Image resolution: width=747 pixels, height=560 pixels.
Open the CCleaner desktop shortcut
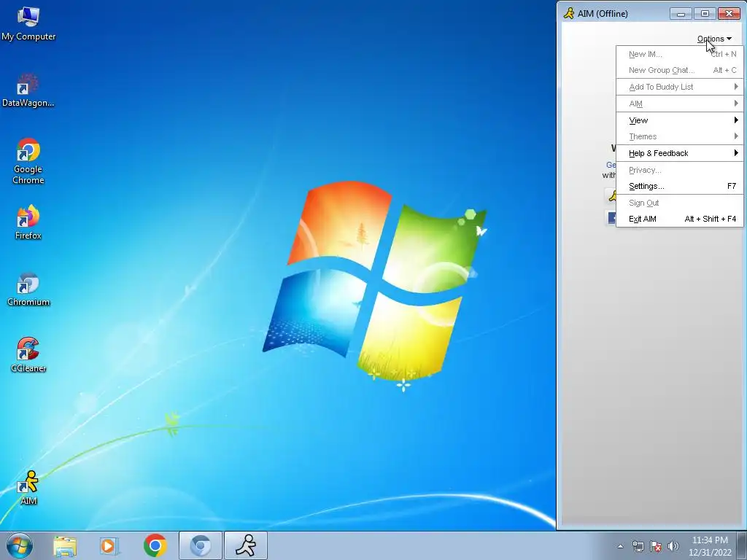tap(28, 355)
